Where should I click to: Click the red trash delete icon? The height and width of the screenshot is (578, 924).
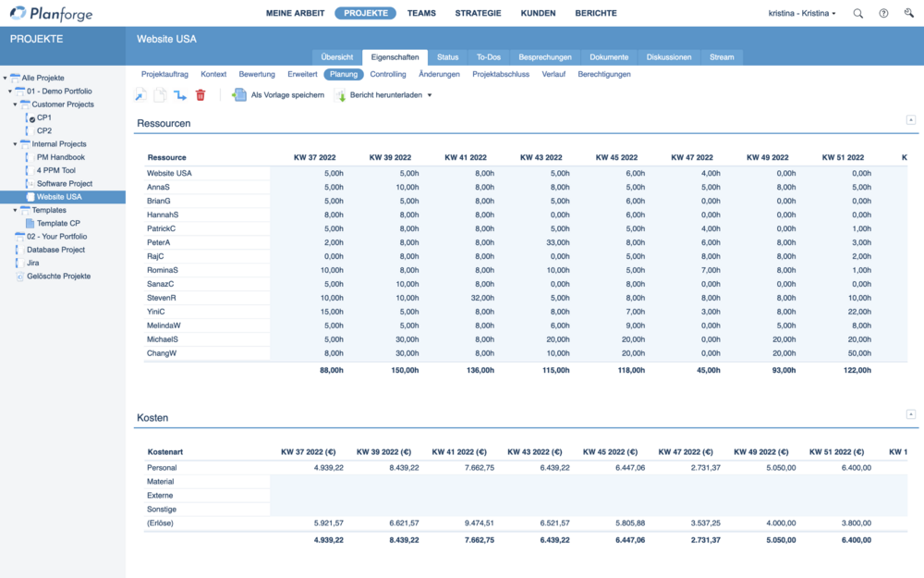pos(201,95)
